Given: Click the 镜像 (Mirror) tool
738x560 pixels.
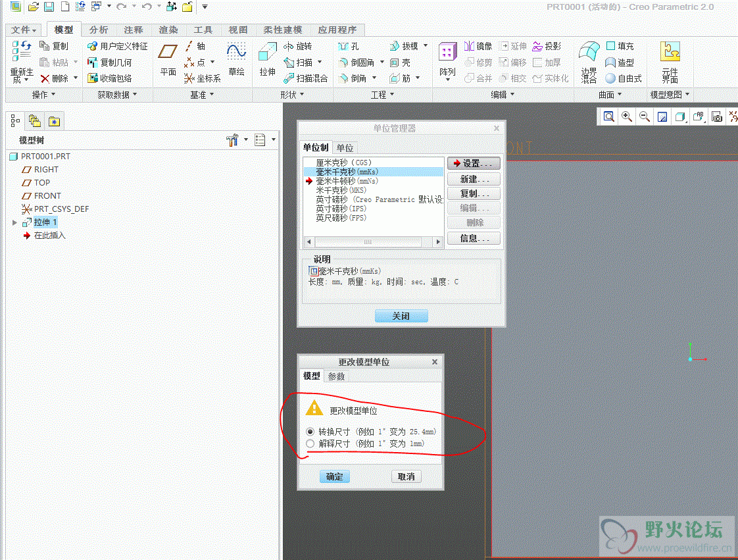Looking at the screenshot, I should click(478, 46).
